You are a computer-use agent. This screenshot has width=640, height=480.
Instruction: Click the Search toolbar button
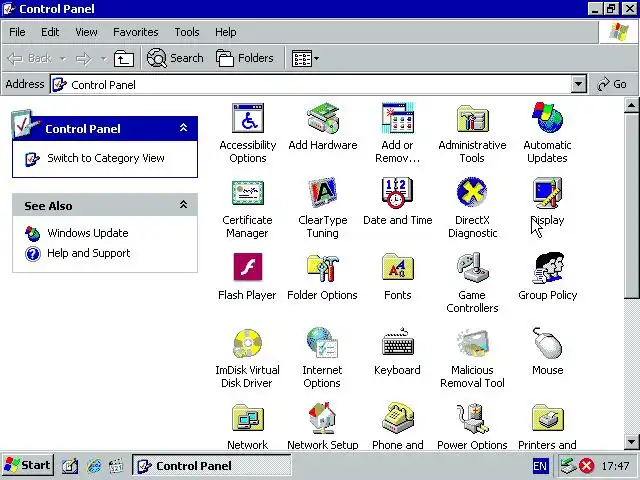[x=175, y=58]
